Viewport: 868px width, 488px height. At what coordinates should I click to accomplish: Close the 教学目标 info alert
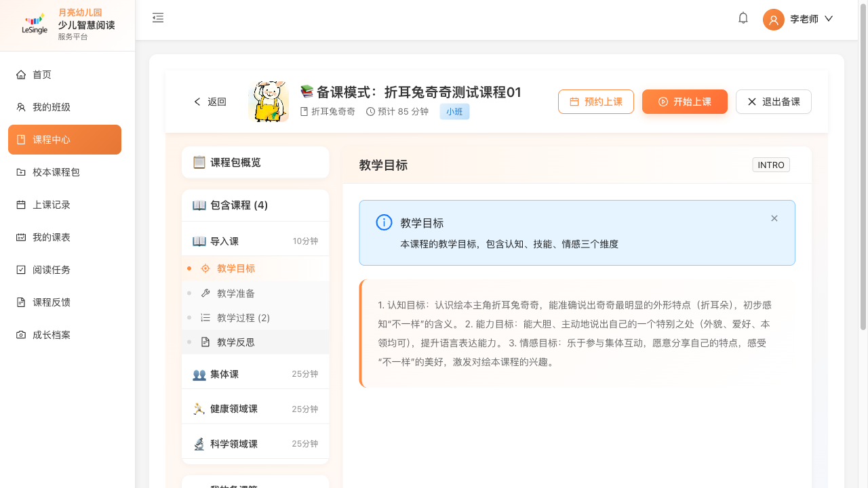[x=774, y=218]
